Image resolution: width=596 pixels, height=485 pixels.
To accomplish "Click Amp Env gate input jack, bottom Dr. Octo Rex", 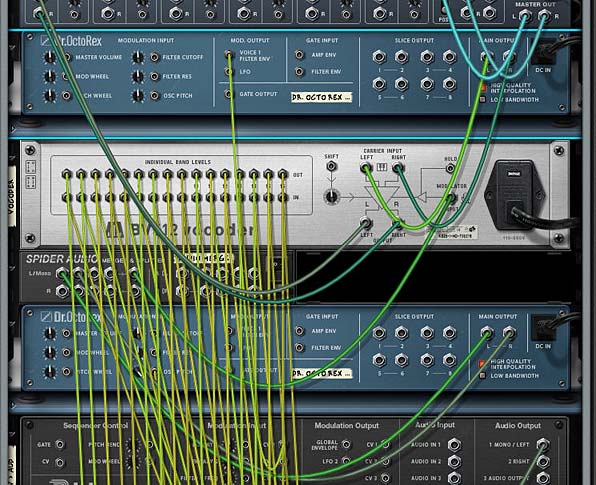I will click(x=300, y=331).
